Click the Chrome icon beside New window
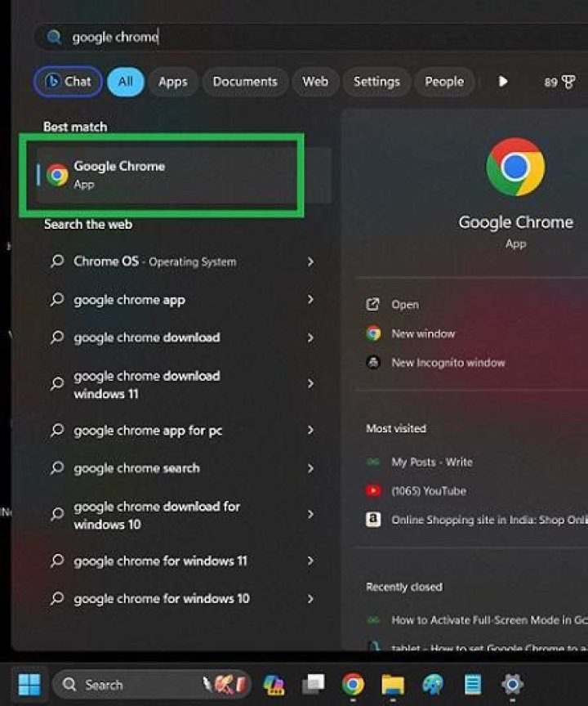The height and width of the screenshot is (706, 588). [373, 333]
